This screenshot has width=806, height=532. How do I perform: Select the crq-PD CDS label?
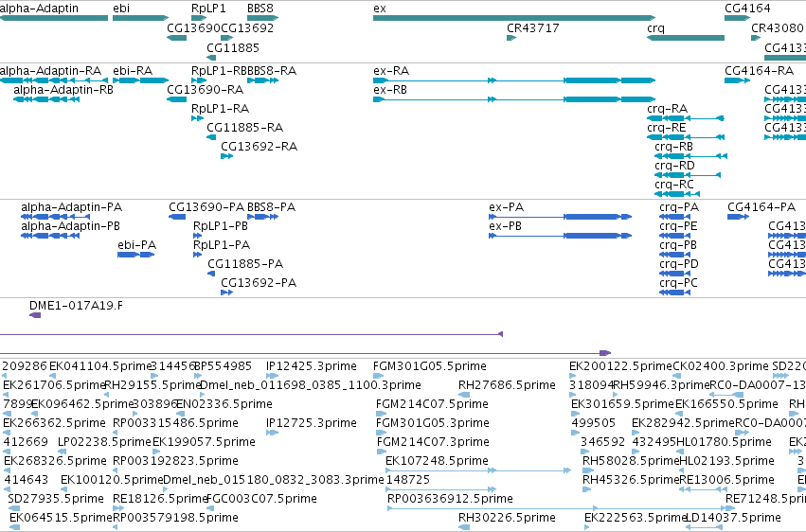tap(679, 264)
